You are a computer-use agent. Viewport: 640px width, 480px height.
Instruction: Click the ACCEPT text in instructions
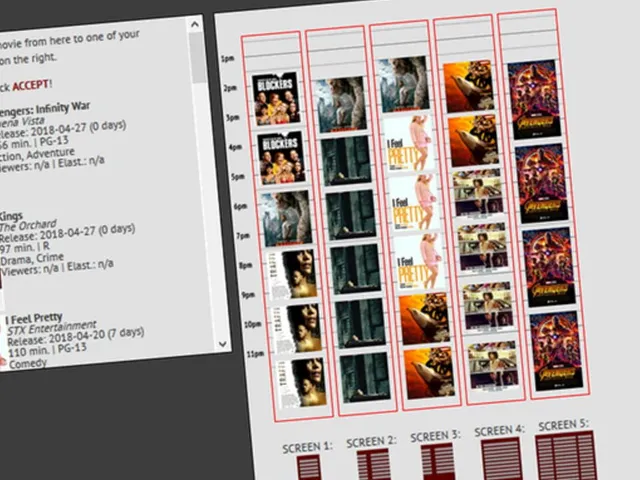(x=31, y=86)
